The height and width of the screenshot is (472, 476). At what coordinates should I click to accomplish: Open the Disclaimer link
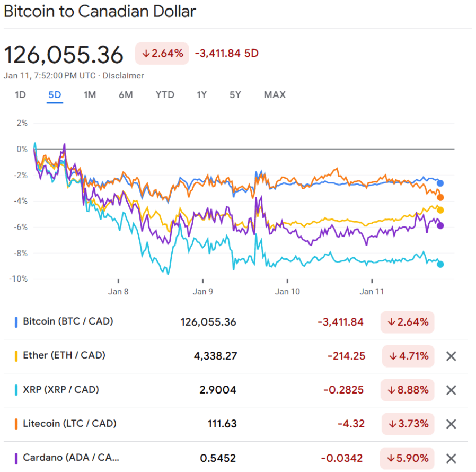click(123, 76)
